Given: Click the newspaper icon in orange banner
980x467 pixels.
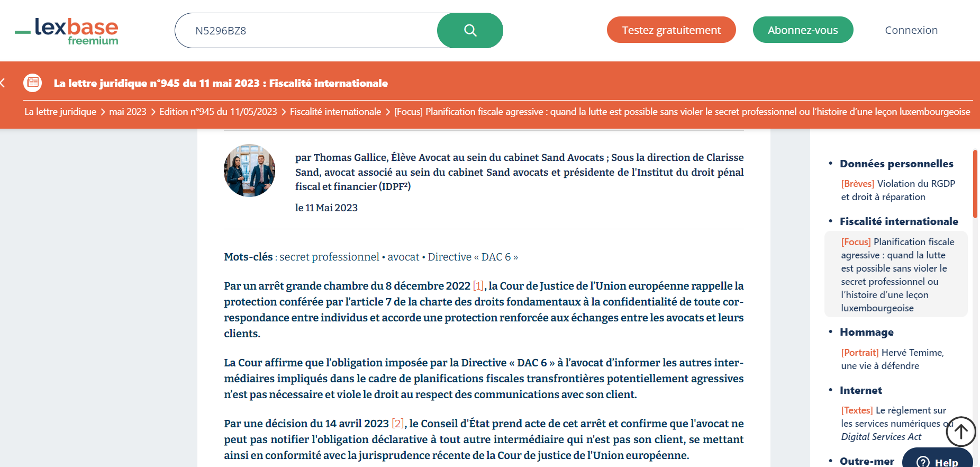Looking at the screenshot, I should tap(33, 83).
